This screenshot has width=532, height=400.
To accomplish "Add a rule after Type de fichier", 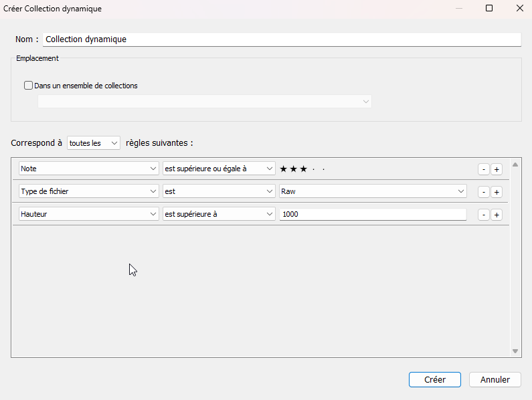I will tap(497, 192).
